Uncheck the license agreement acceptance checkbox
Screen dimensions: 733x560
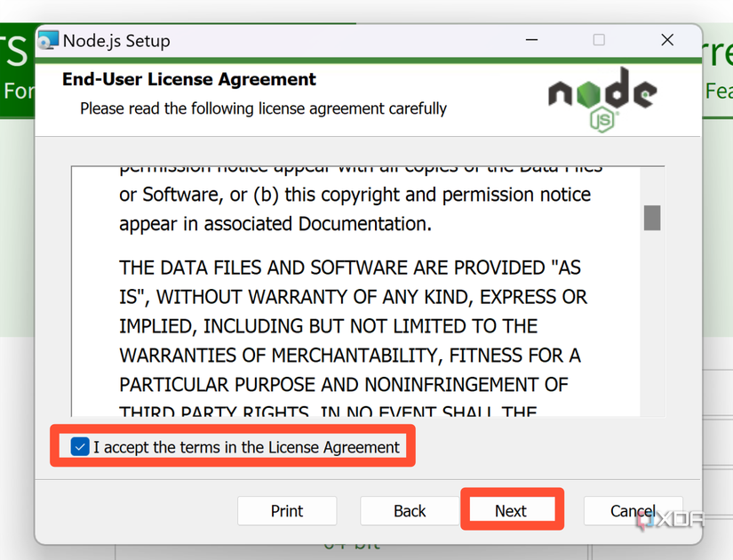coord(79,447)
